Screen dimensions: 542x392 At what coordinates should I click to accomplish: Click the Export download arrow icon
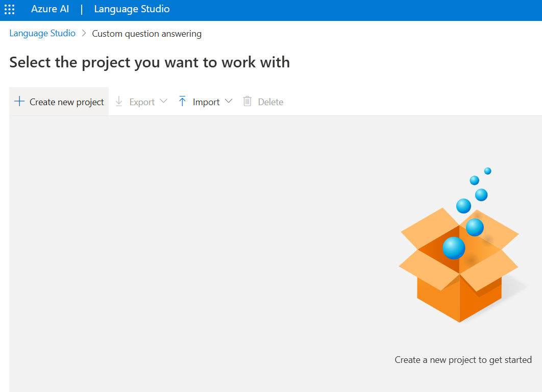119,101
